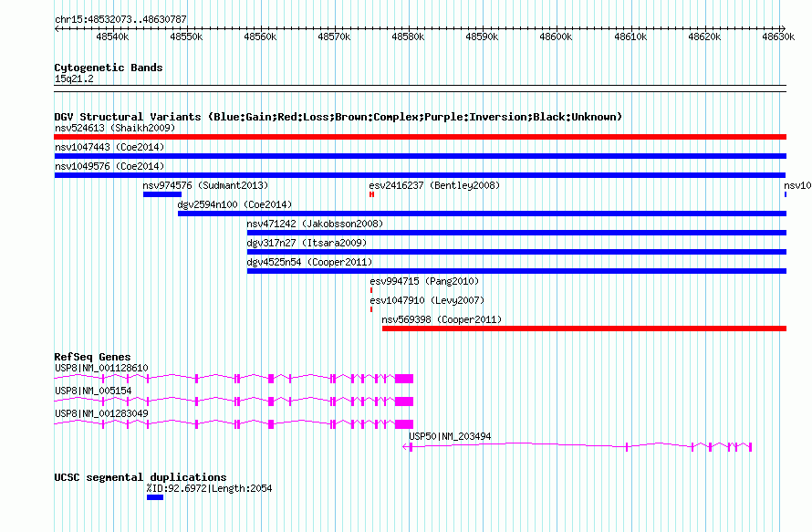
Task: Open the RefSeq Genes track title
Action: pos(92,357)
